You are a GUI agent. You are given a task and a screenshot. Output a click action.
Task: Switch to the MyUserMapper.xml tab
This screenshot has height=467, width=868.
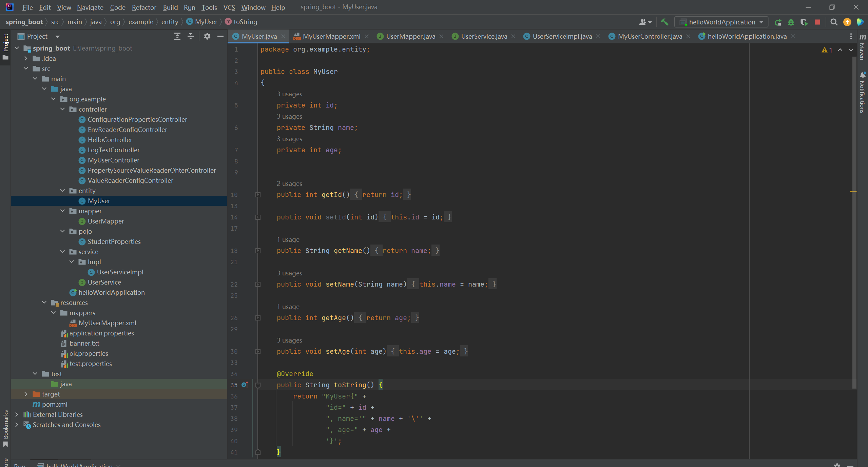(331, 36)
